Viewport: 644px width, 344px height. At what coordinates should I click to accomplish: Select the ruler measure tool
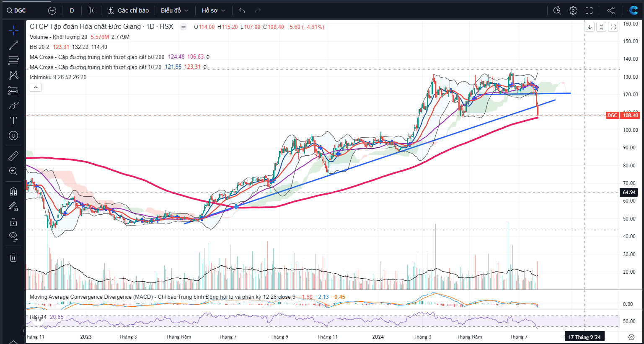[x=13, y=156]
